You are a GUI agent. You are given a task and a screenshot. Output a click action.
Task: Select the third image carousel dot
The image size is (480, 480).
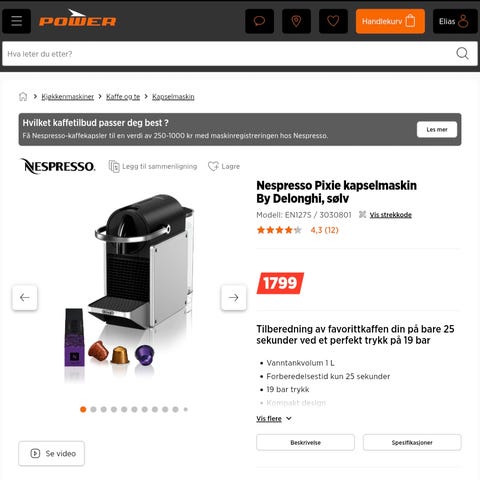(x=104, y=409)
